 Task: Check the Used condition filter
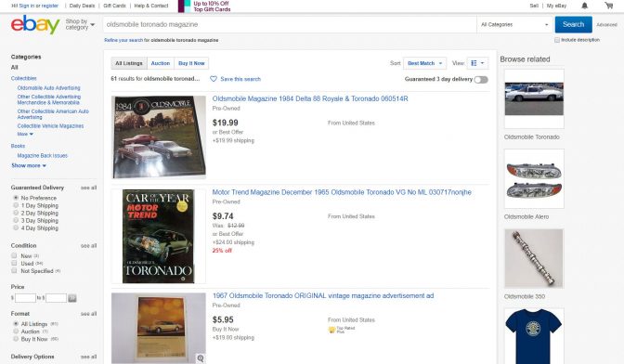[14, 263]
